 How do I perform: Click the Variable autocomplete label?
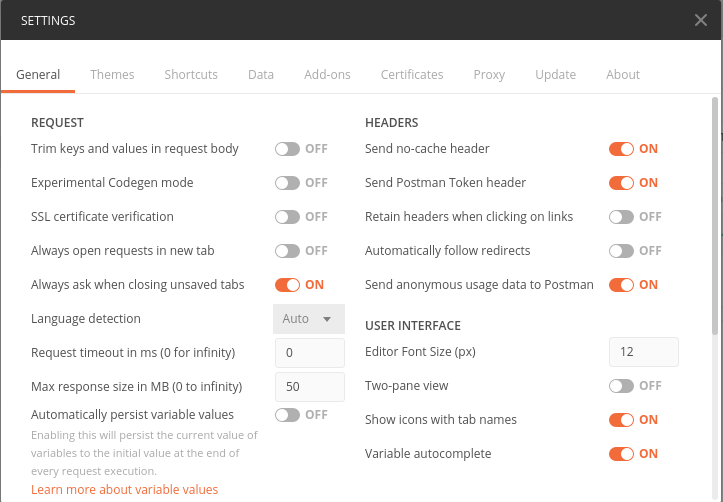pyautogui.click(x=428, y=454)
